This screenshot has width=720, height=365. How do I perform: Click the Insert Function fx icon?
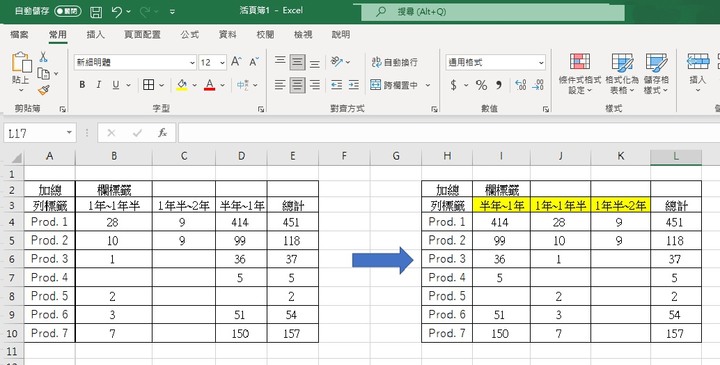click(162, 133)
